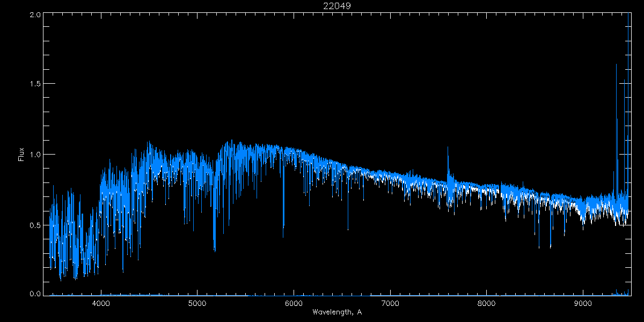
Task: Select the 0.5 flux tick label
Action: (34, 225)
